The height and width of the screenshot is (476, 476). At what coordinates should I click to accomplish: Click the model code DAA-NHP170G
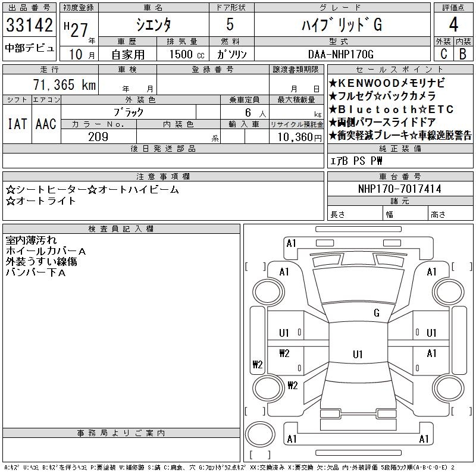point(340,54)
